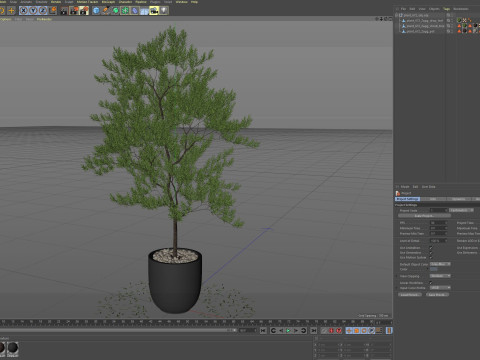Open the Window menu
The image size is (480, 360).
point(181,2)
